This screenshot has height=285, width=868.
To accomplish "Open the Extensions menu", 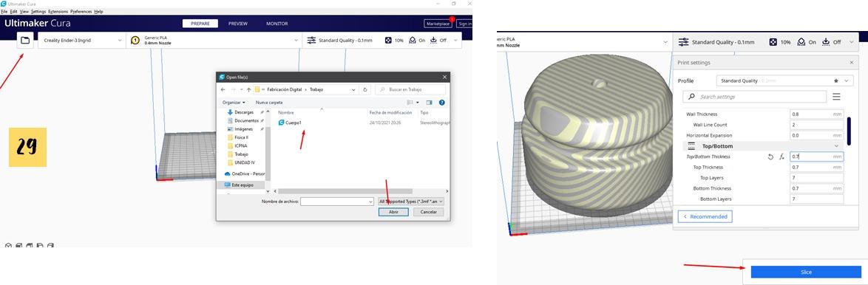I will click(x=58, y=12).
